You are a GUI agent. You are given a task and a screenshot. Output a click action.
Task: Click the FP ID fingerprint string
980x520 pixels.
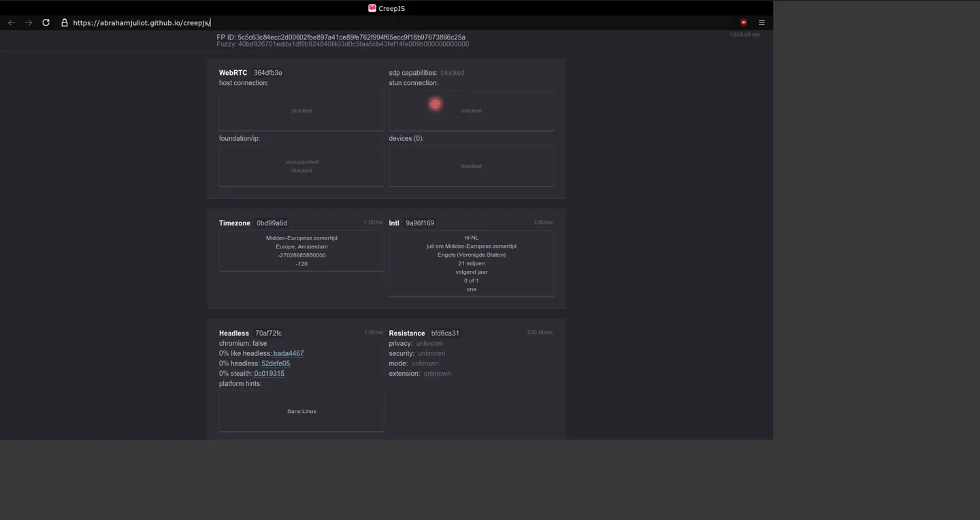coord(351,37)
